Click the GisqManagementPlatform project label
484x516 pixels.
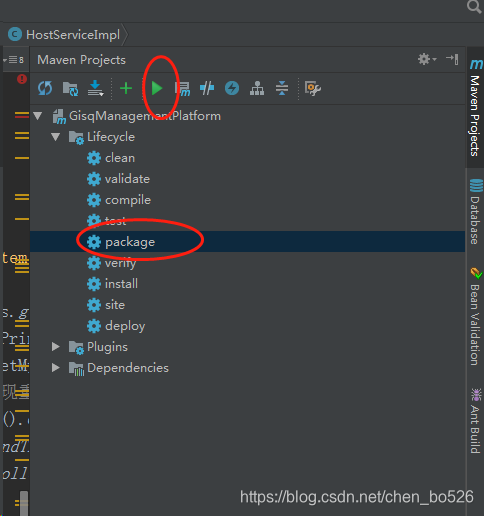coord(145,116)
